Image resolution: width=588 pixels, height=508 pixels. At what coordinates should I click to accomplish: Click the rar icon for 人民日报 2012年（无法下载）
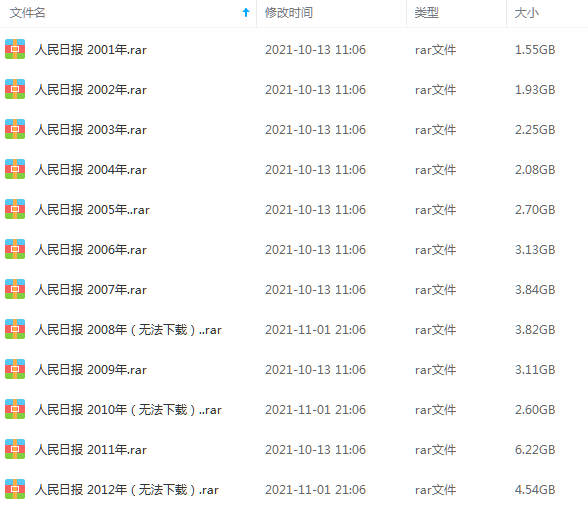(x=15, y=489)
